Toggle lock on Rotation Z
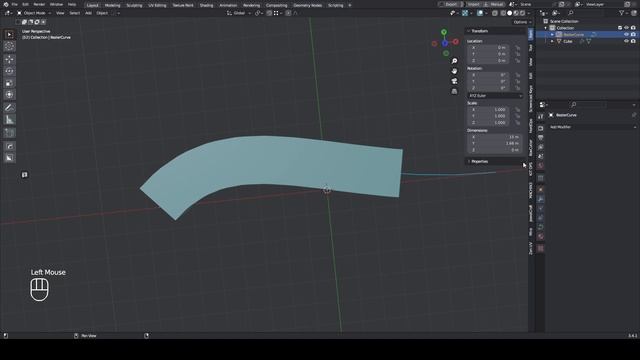The height and width of the screenshot is (360, 640). pos(518,88)
